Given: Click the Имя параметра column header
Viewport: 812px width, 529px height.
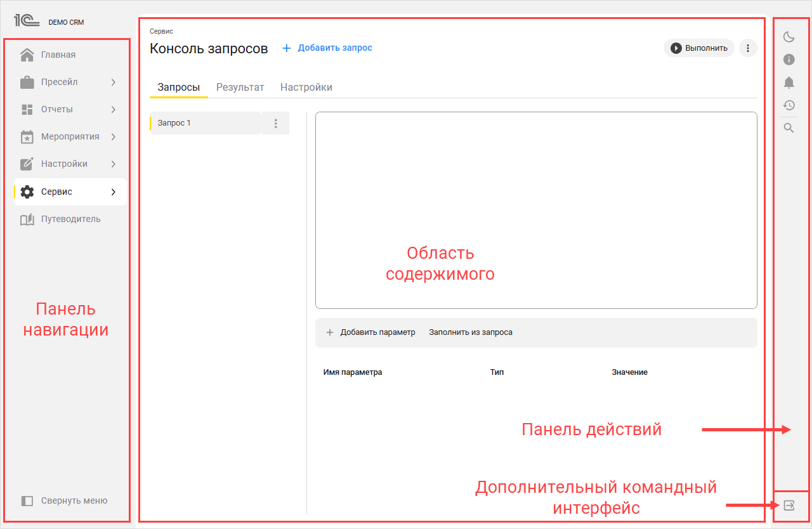Looking at the screenshot, I should (x=353, y=372).
